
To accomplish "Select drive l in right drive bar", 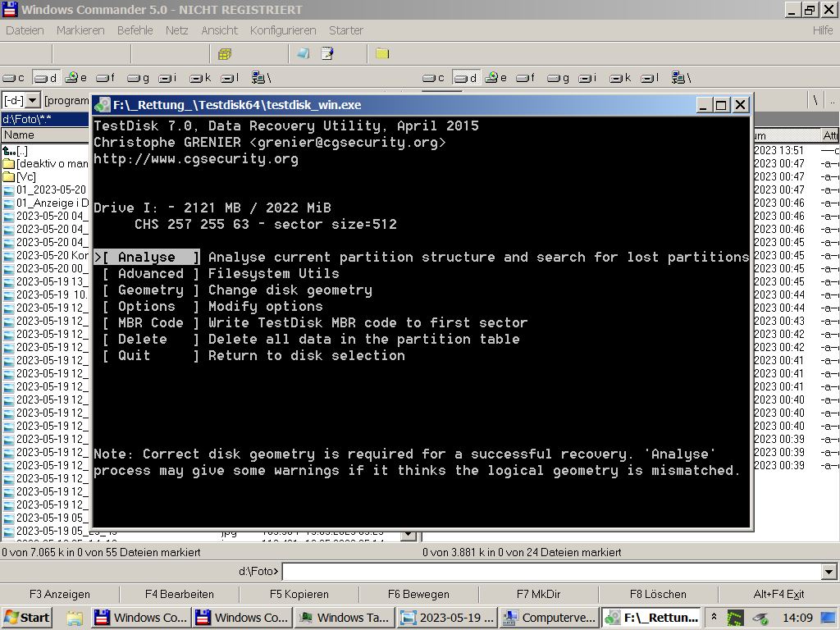I will pos(650,78).
